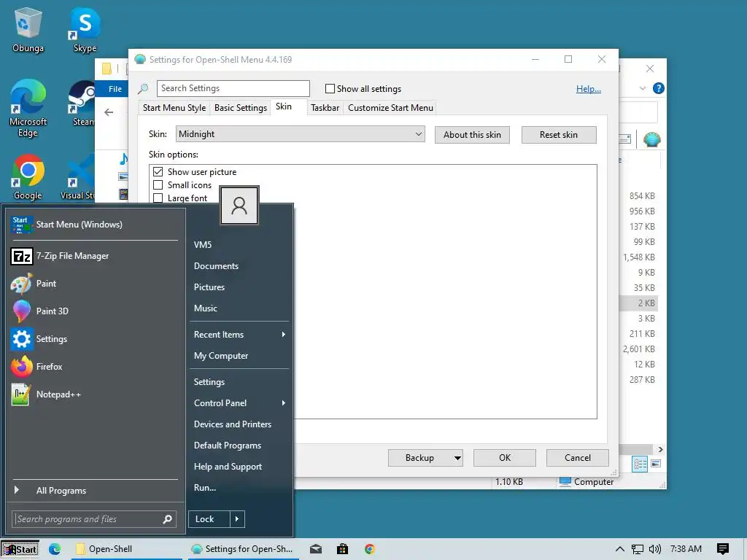Switch Explorer to large thumbnails view

click(x=656, y=463)
